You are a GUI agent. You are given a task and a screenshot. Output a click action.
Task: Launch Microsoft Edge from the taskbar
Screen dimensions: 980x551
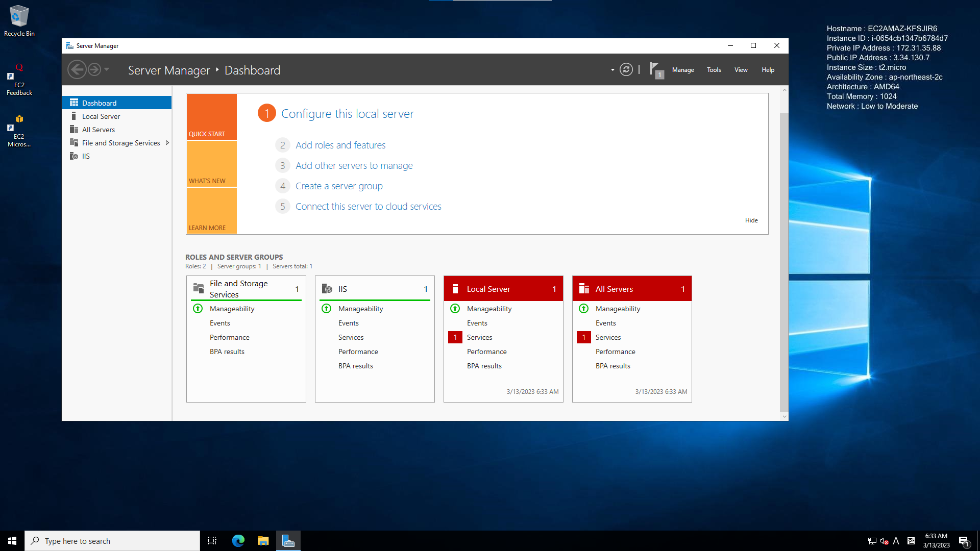point(238,541)
